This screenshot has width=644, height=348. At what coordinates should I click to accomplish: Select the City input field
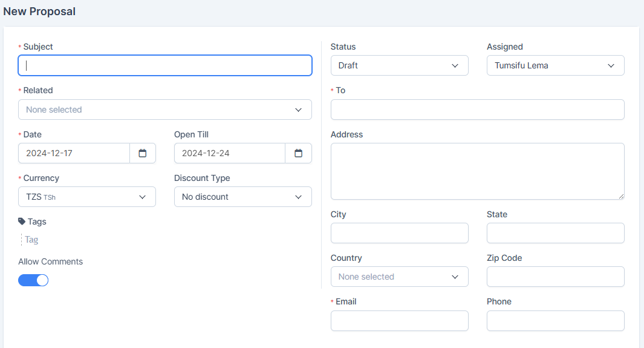click(399, 233)
